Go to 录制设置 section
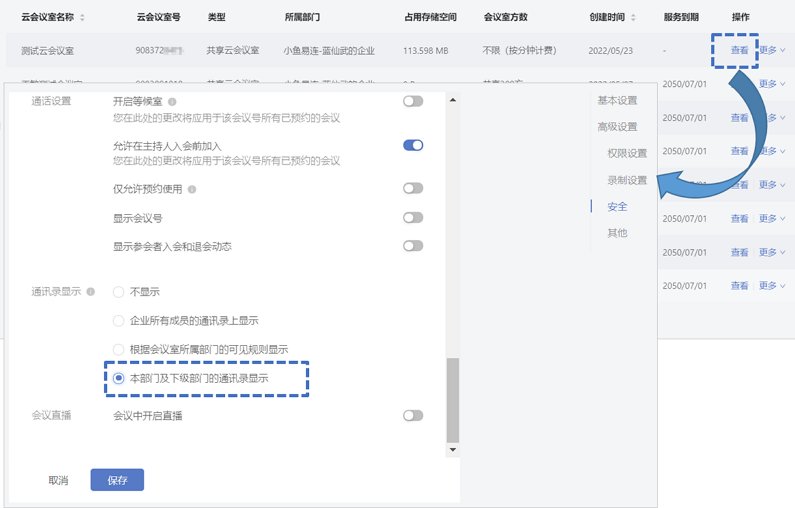The image size is (795, 508). point(627,180)
